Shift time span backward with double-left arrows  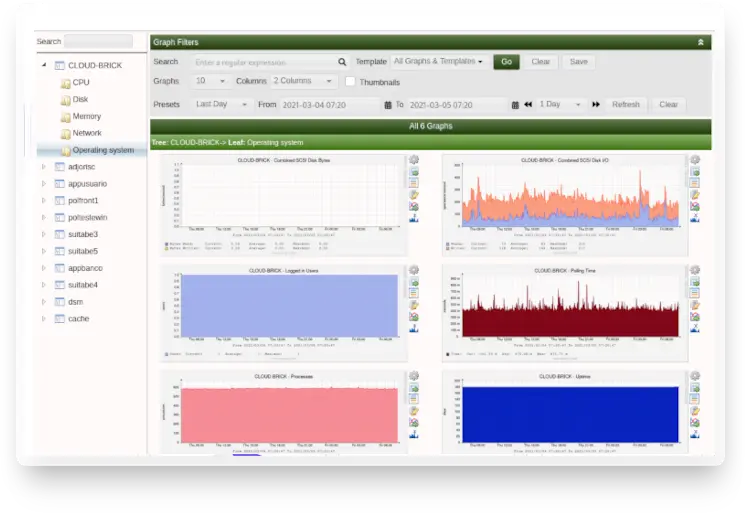528,104
